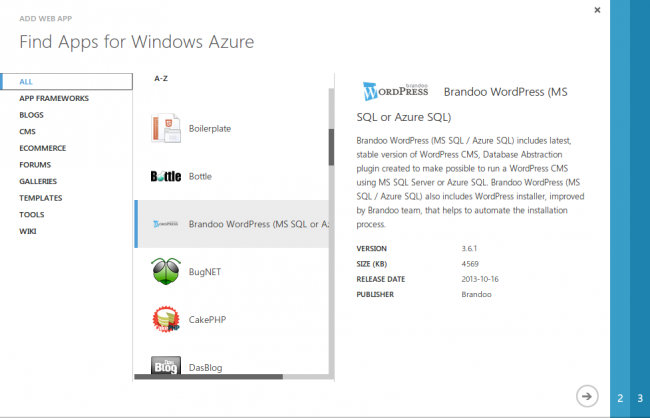Click the ADD WEB APP heading label
This screenshot has width=650, height=418.
point(46,19)
